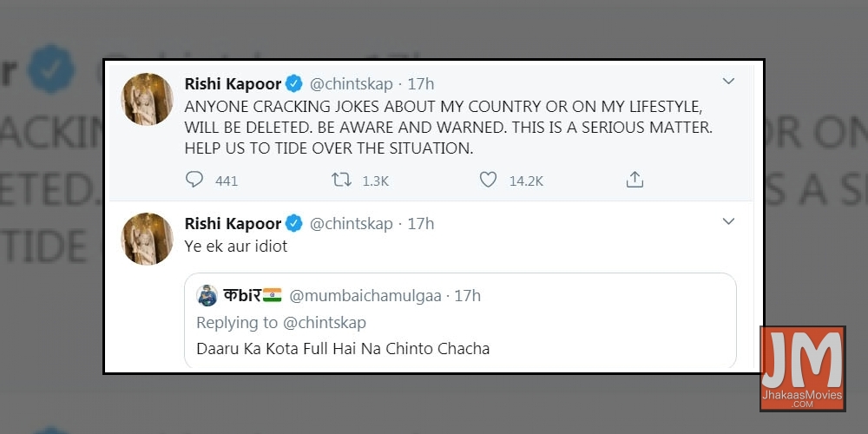Share the first tweet via share icon
The width and height of the screenshot is (868, 434).
click(x=635, y=180)
